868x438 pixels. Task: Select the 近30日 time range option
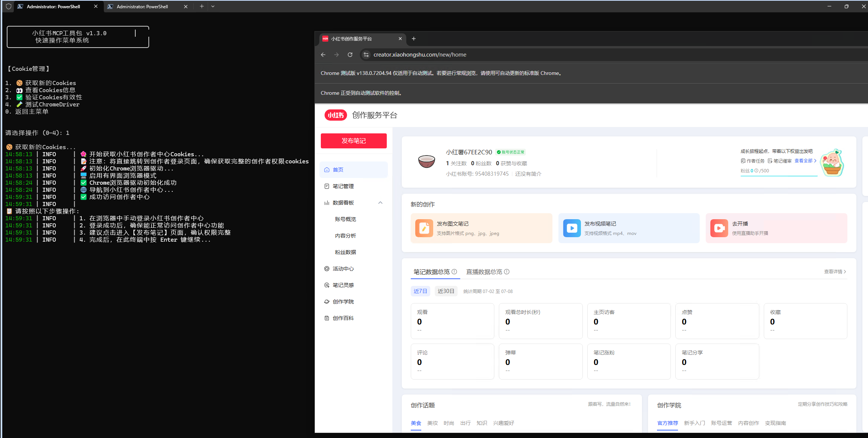[446, 291]
